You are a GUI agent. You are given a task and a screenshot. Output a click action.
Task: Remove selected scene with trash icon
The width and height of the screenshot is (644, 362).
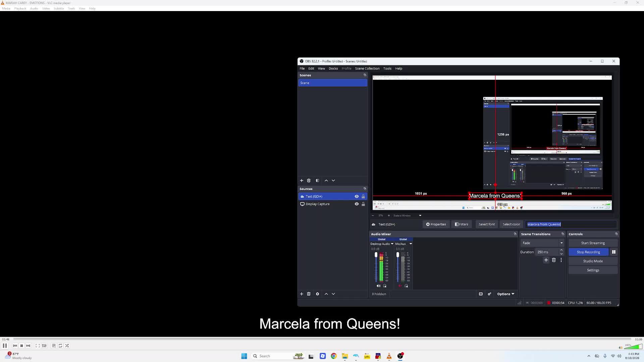[x=309, y=180]
